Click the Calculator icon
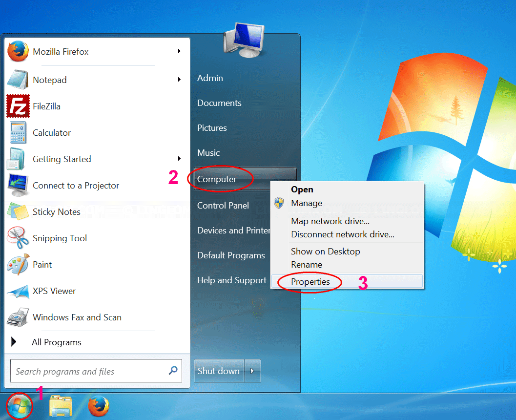This screenshot has width=516, height=420. pos(18,132)
